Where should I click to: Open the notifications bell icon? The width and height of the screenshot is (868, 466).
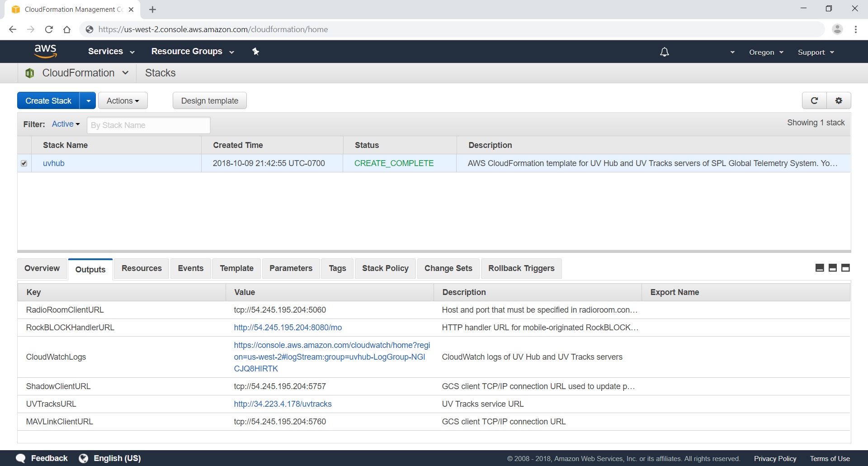click(664, 52)
